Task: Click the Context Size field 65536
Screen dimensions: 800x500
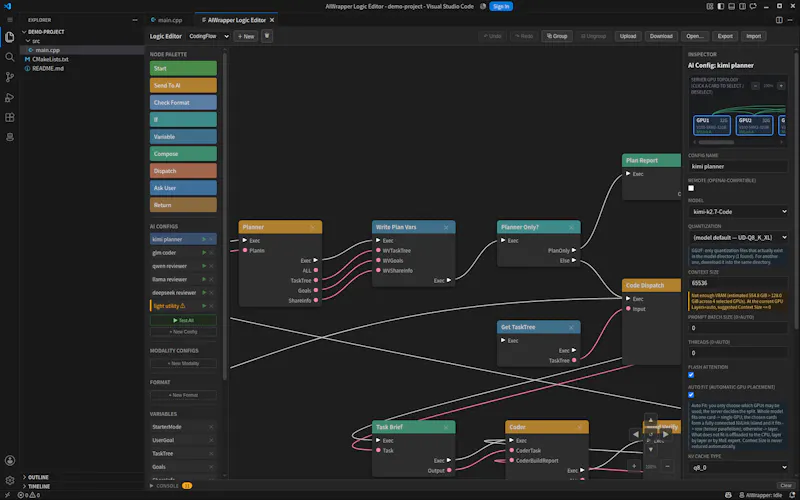Action: coord(738,283)
